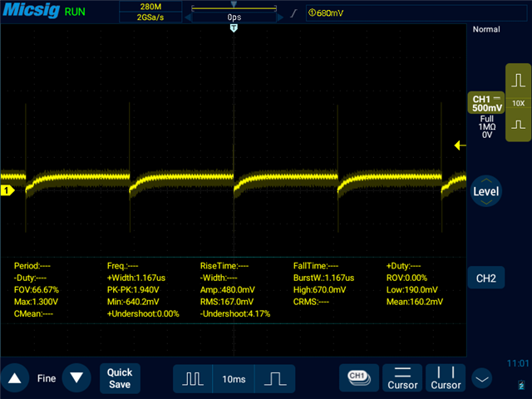Select the RiseTime measurement readout

click(224, 266)
